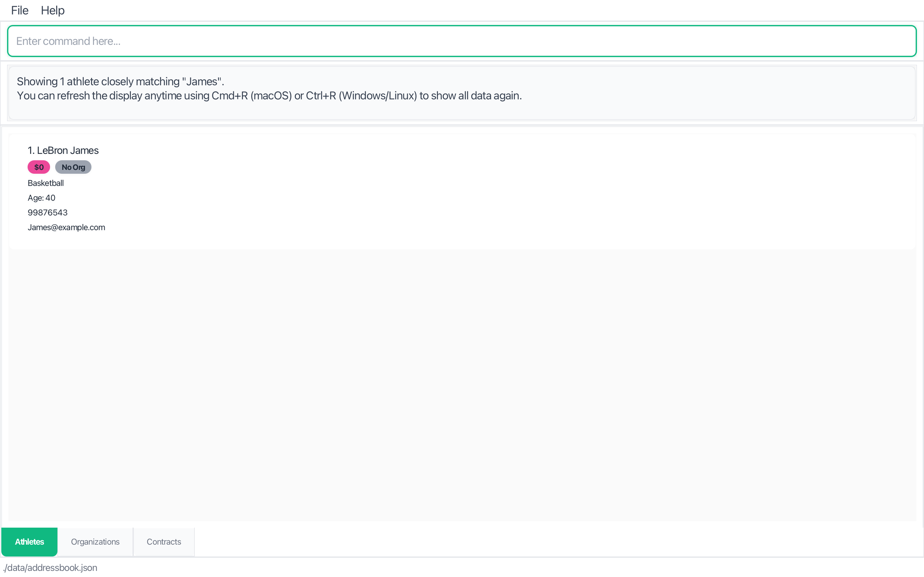This screenshot has width=924, height=577.
Task: Click the Age: 40 text
Action: click(42, 198)
